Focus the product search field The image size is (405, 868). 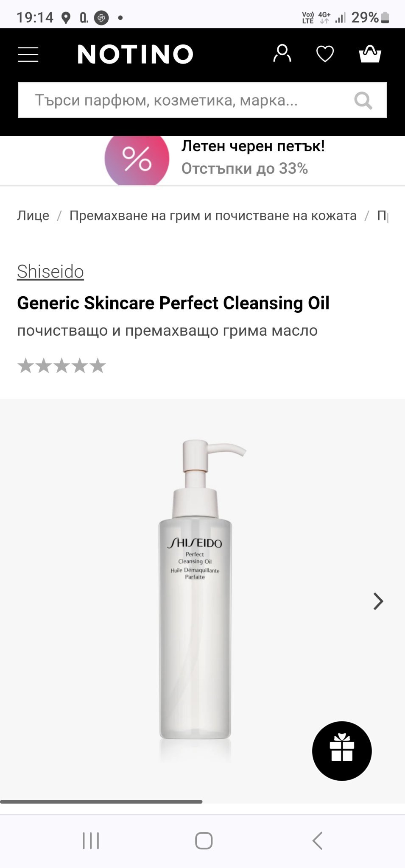[202, 100]
